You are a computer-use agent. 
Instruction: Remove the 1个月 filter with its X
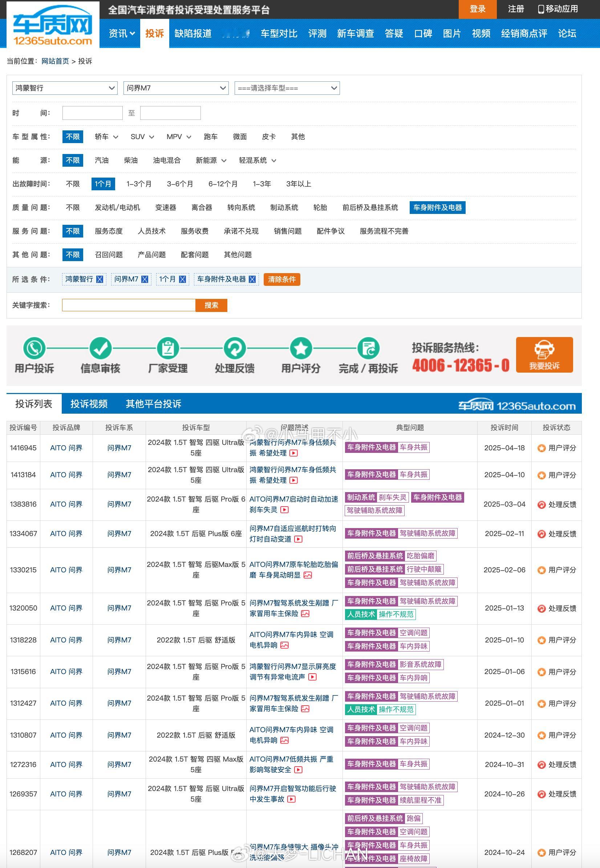tap(182, 279)
